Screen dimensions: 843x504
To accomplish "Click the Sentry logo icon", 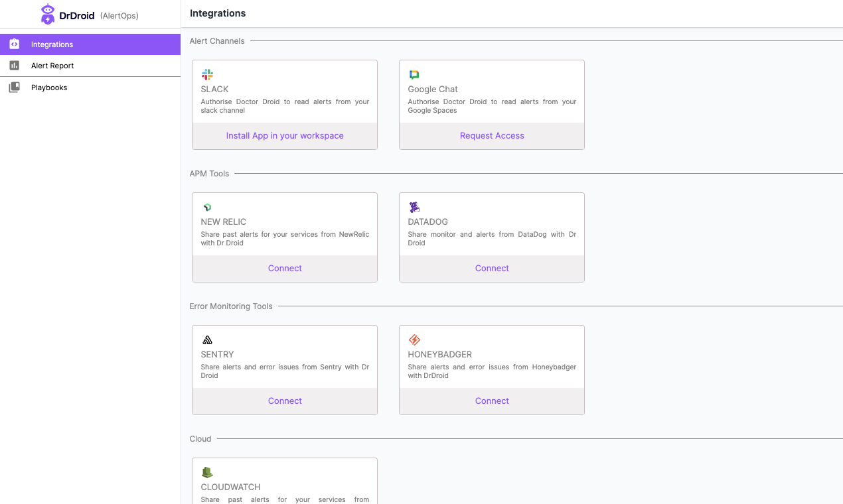I will tap(207, 340).
